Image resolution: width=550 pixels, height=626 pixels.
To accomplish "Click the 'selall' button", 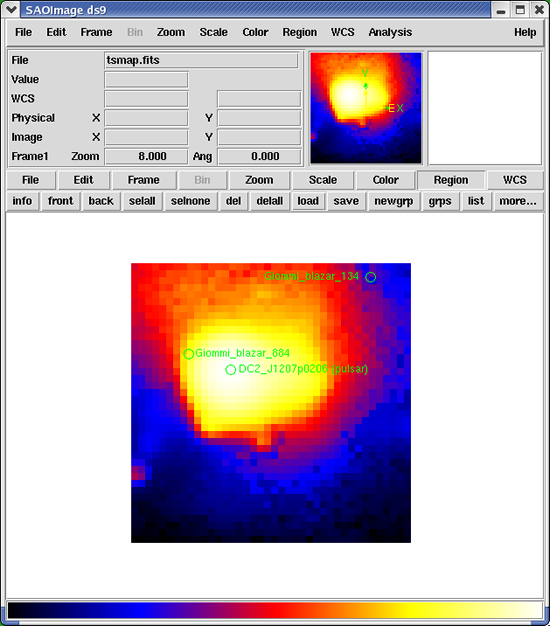I will 142,201.
